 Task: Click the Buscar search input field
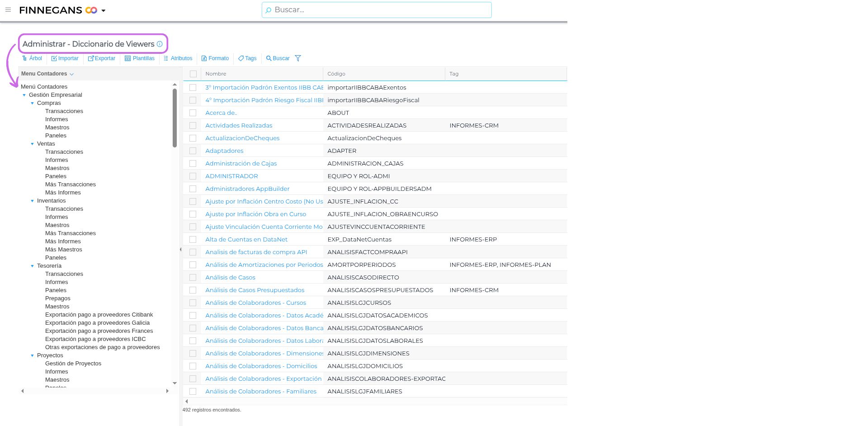point(377,10)
